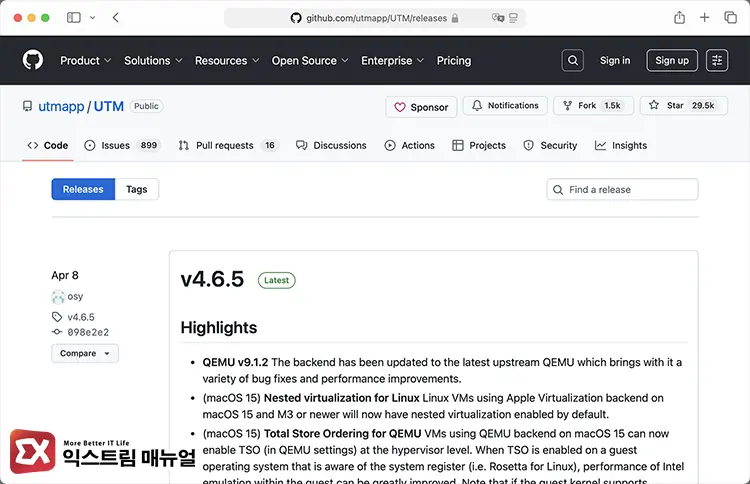Open the GitHub logo home link
Image resolution: width=750 pixels, height=484 pixels.
(33, 60)
